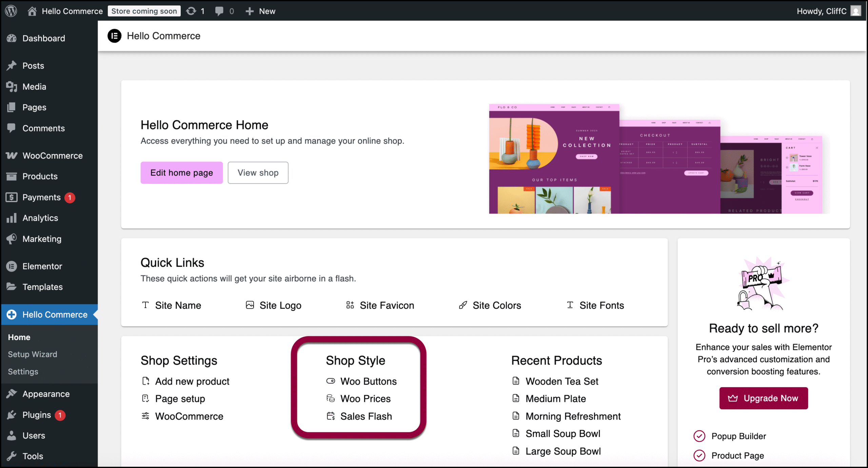Click the Media icon in sidebar
This screenshot has width=868, height=468.
(x=12, y=87)
